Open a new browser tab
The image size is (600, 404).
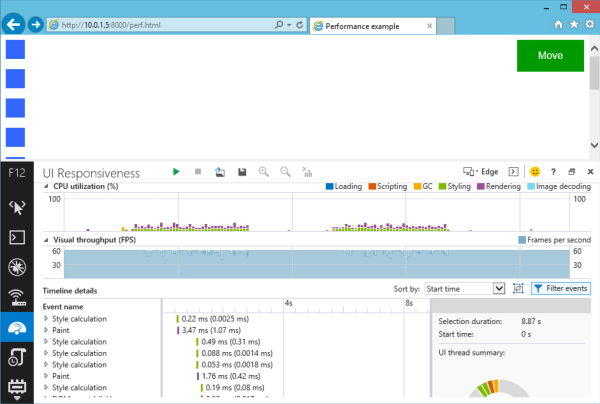(x=446, y=26)
